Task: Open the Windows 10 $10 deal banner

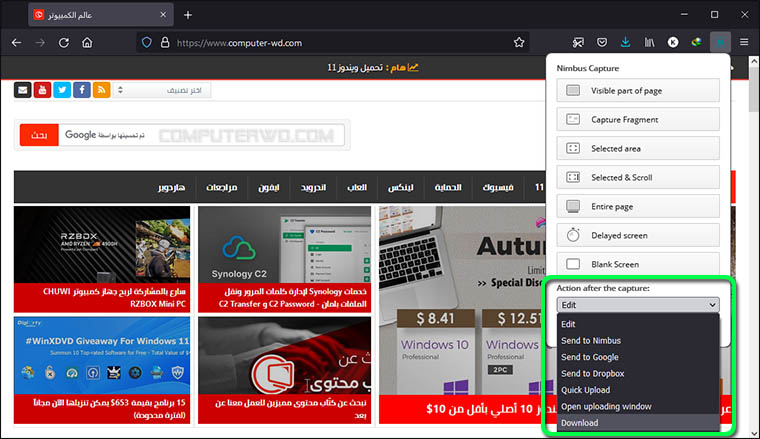Action: click(x=462, y=315)
